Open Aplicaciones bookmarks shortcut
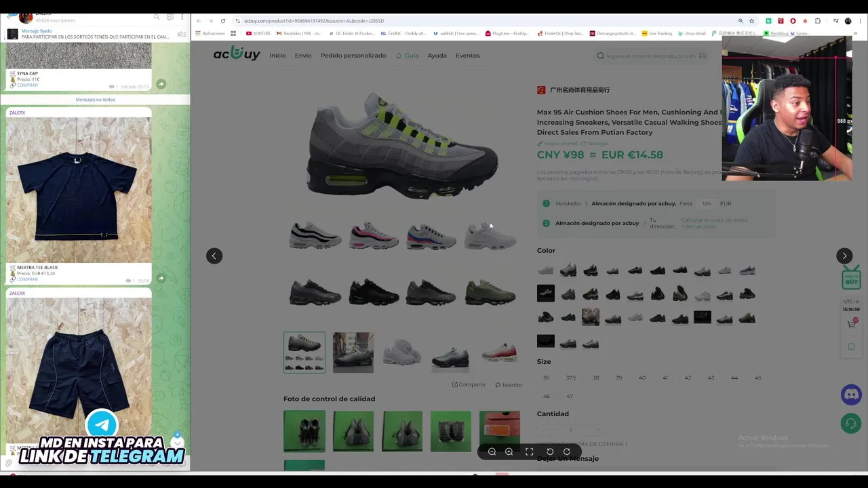Screen dimensions: 868x488 point(210,33)
